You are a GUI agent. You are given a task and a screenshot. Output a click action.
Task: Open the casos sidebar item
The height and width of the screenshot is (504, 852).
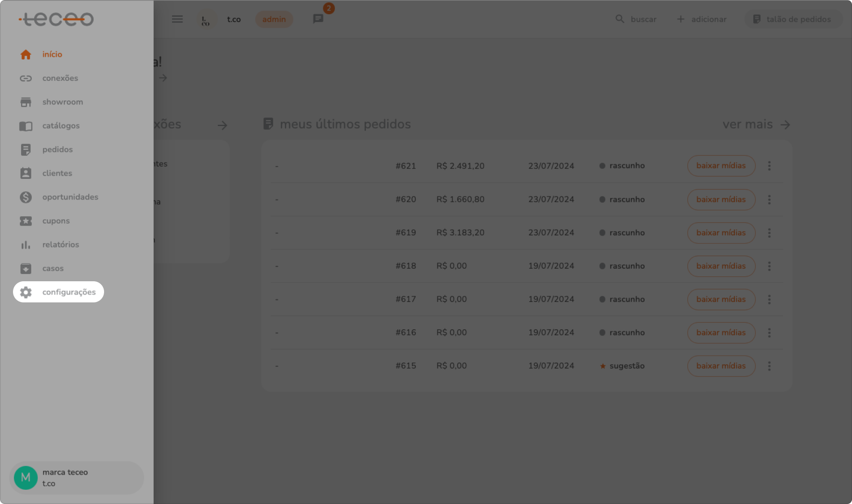point(53,268)
